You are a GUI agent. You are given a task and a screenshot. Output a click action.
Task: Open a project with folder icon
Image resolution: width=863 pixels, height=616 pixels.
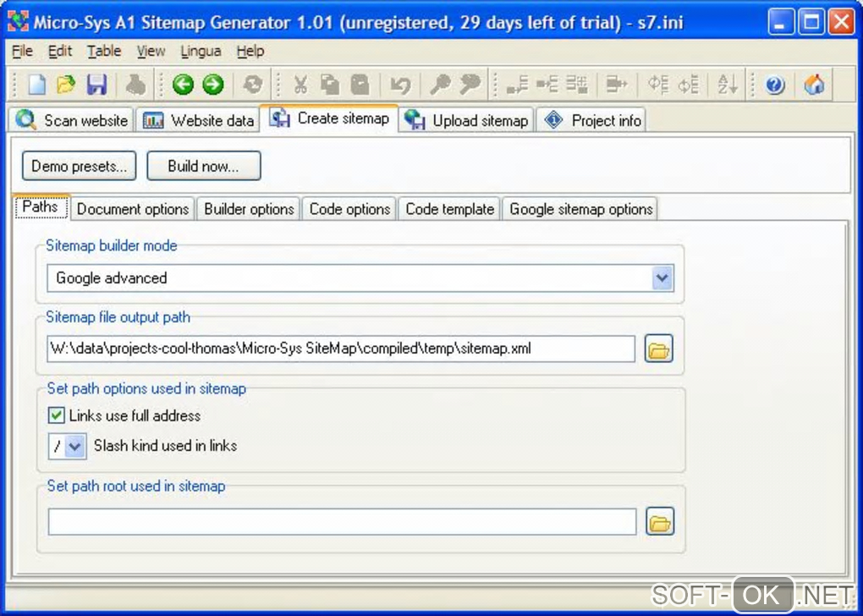(66, 85)
